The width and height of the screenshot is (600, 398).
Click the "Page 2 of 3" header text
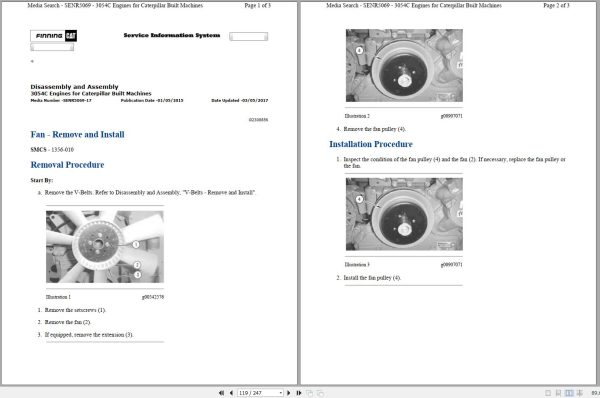pyautogui.click(x=556, y=5)
